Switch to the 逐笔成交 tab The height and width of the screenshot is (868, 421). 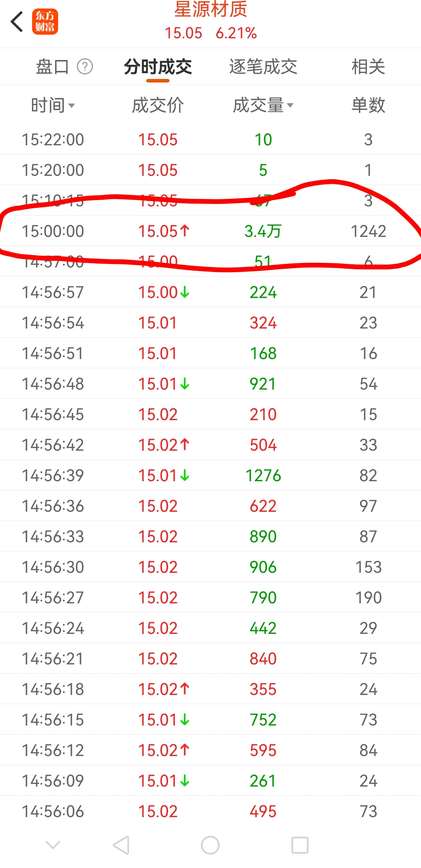tap(263, 67)
